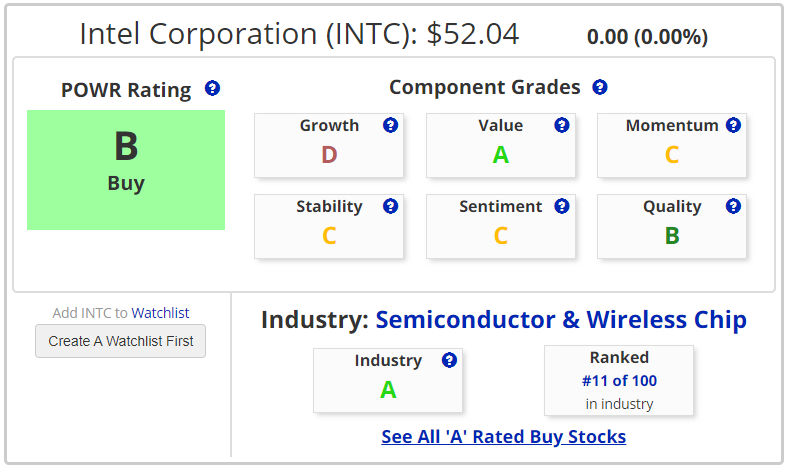Click the Sentiment help icon
This screenshot has width=785, height=467.
point(562,206)
